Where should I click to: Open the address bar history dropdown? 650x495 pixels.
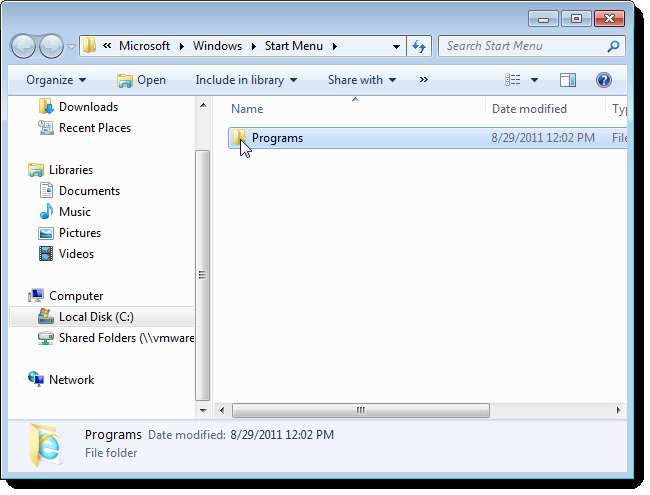point(396,46)
